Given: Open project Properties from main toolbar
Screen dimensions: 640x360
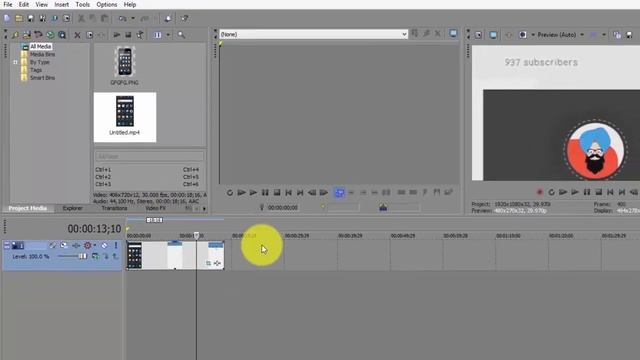Looking at the screenshot, I should tap(67, 18).
